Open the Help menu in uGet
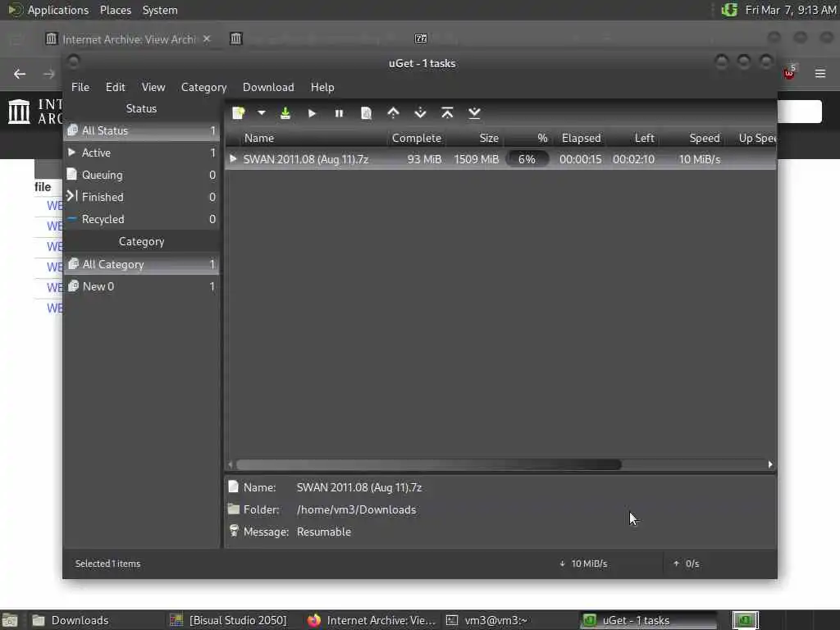The width and height of the screenshot is (840, 630). (x=322, y=87)
